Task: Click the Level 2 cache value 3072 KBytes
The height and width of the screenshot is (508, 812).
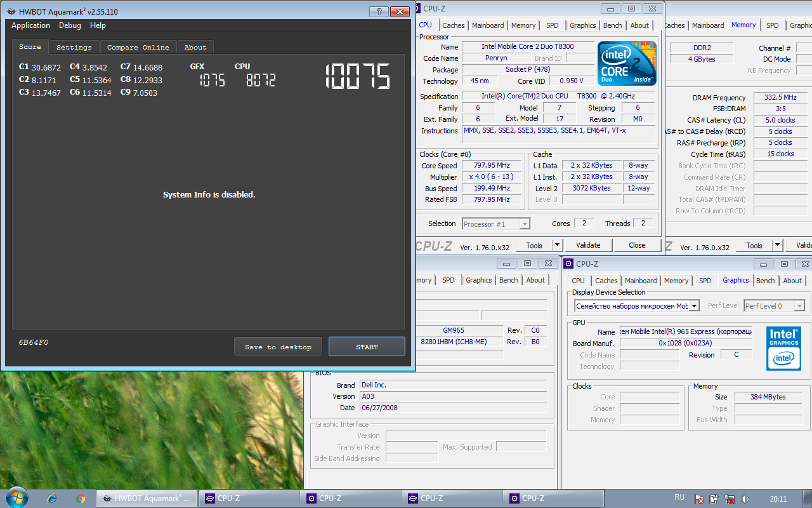Action: click(x=591, y=188)
